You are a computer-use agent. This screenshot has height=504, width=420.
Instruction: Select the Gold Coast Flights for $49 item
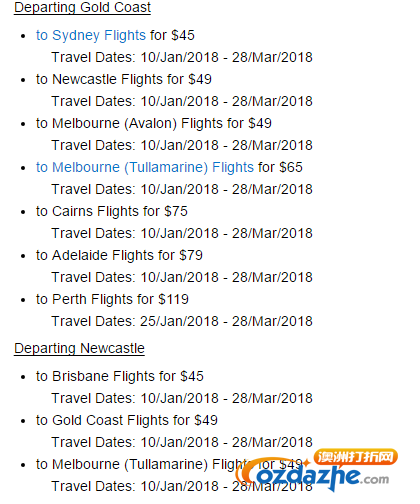(x=127, y=420)
